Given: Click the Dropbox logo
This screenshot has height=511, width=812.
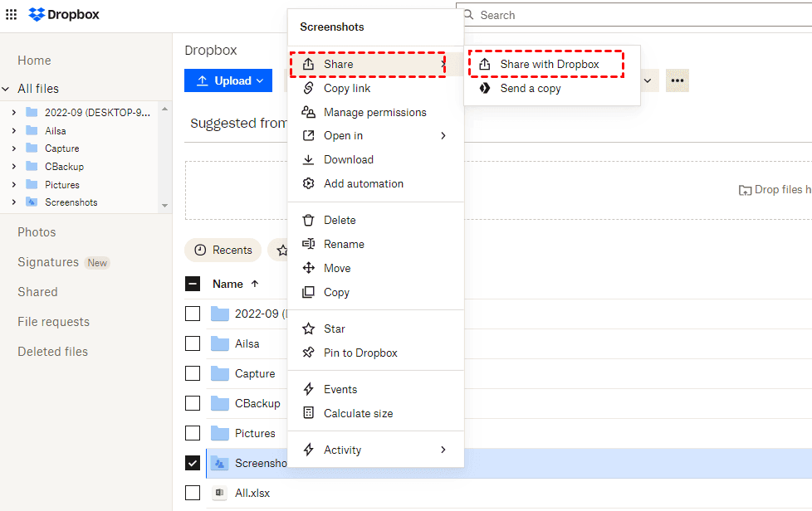Looking at the screenshot, I should (x=64, y=14).
